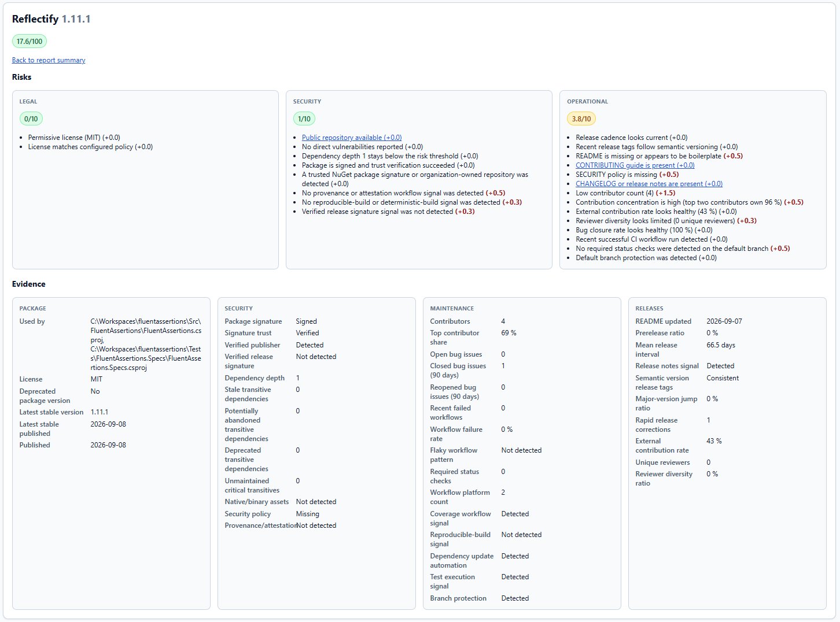
Task: Select the Security policy Missing value
Action: [308, 514]
